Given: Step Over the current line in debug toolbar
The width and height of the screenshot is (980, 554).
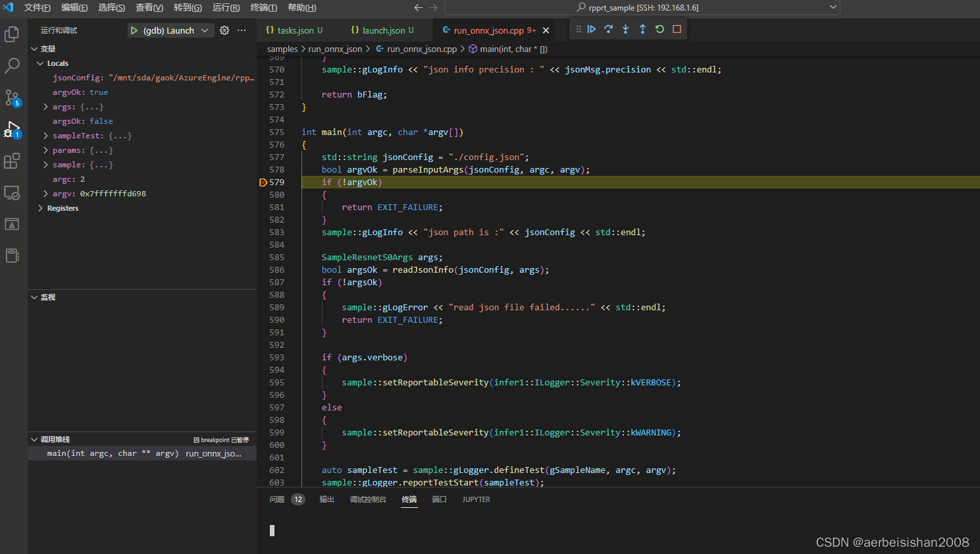Looking at the screenshot, I should 608,29.
